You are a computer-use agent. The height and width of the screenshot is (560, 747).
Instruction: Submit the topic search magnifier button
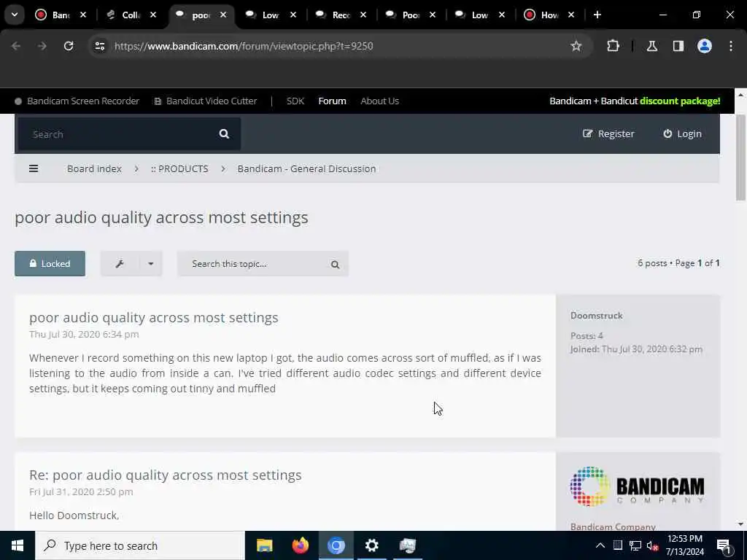336,264
